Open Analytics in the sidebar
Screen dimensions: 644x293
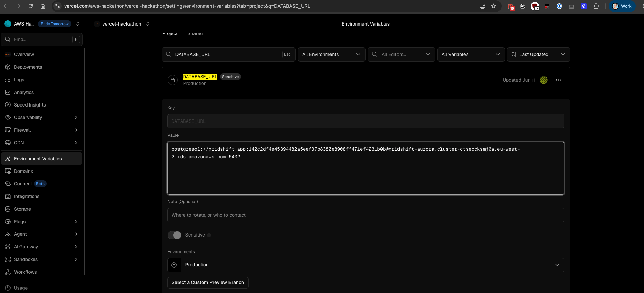click(42, 92)
